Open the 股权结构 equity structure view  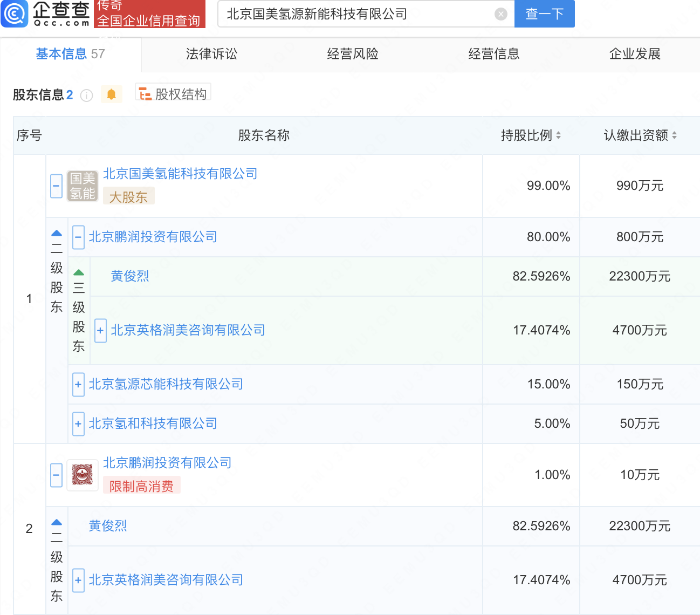(173, 94)
